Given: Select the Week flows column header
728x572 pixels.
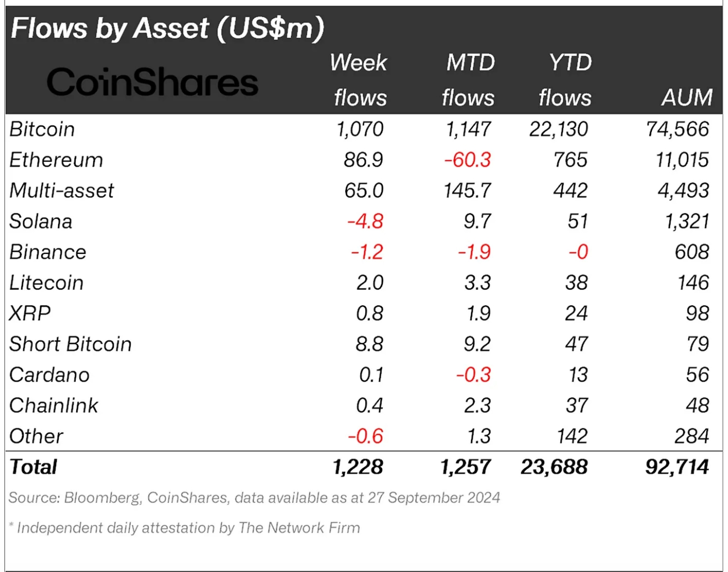Looking at the screenshot, I should (359, 80).
